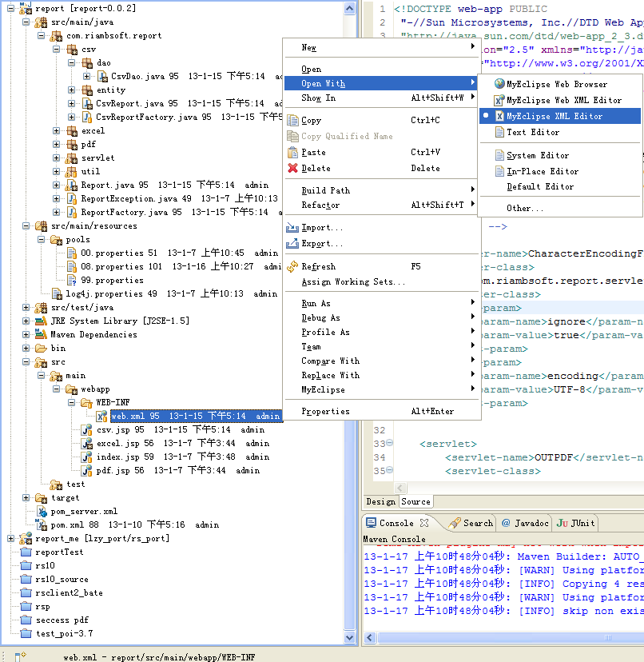Open the Javadoc view tab
The image size is (644, 662).
click(x=525, y=523)
